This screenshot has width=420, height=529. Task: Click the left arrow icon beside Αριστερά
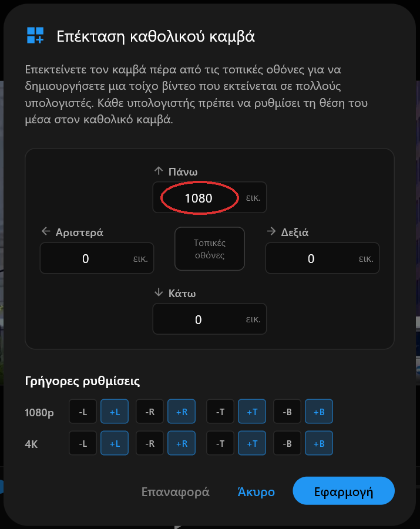point(46,231)
